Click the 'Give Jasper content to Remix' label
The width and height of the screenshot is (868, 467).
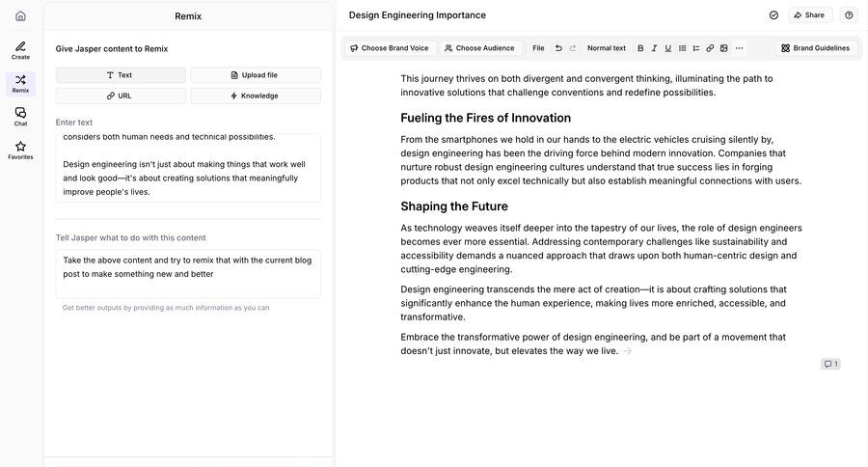[111, 49]
